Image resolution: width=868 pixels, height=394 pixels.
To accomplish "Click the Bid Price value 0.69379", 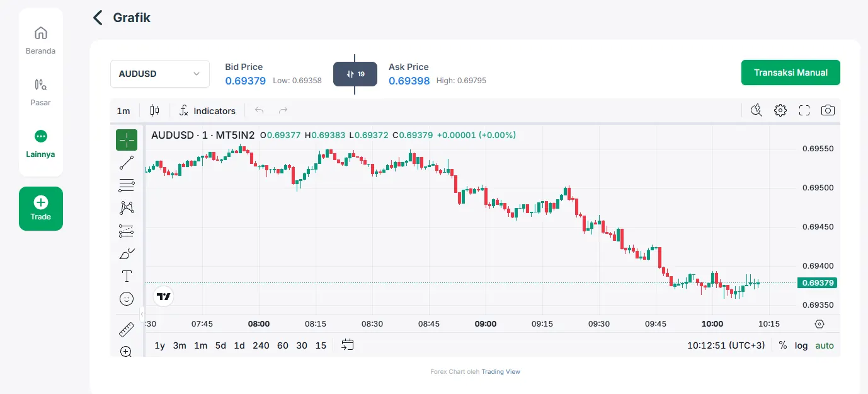I will click(x=246, y=81).
